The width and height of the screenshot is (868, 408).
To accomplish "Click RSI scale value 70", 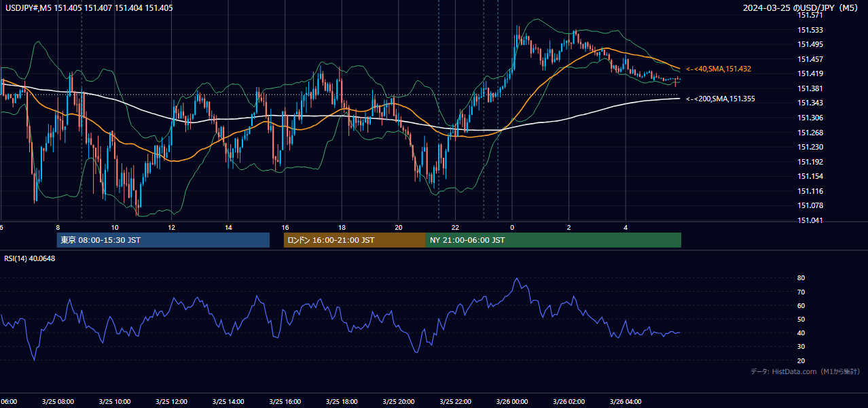I will [801, 292].
